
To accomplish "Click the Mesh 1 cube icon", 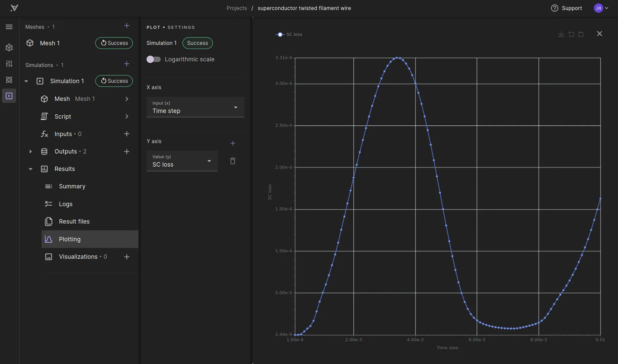I will tap(30, 43).
